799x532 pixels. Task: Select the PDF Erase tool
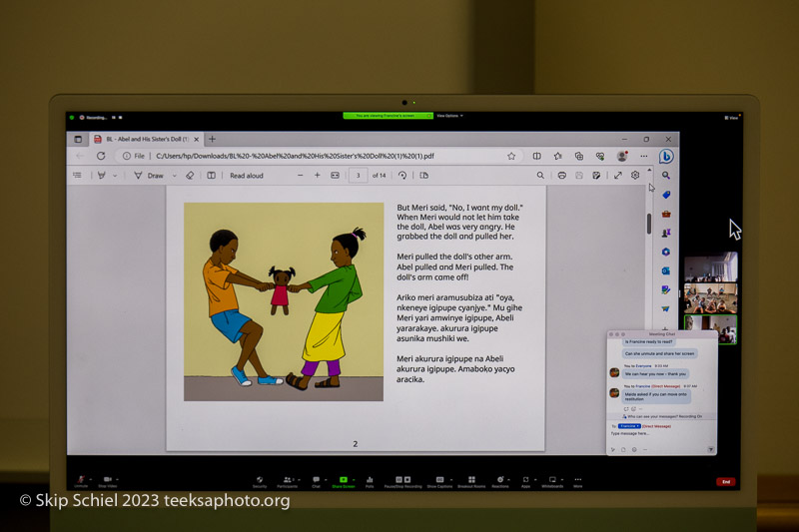[190, 175]
